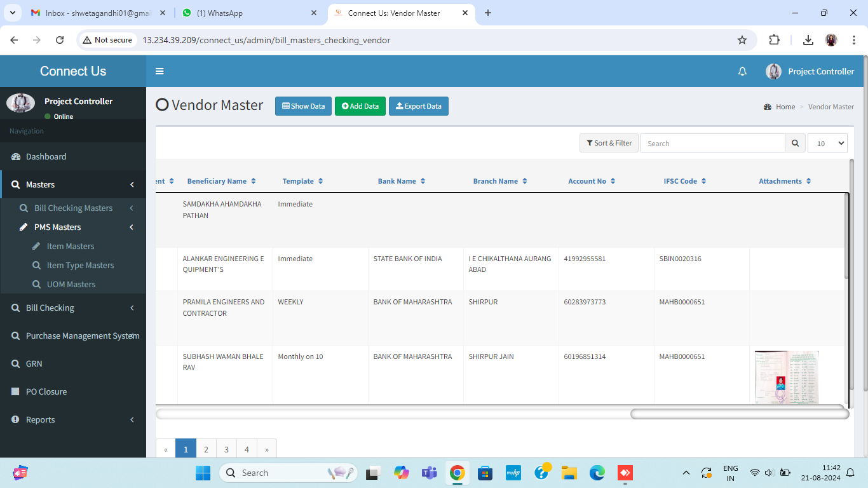
Task: Click the Add Data button
Action: pyautogui.click(x=360, y=106)
